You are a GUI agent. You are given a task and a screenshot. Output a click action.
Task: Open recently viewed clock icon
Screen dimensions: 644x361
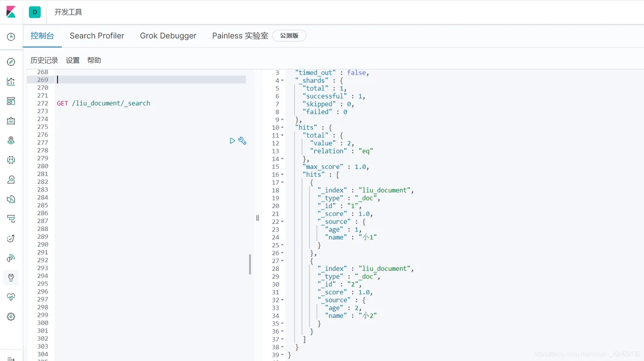[11, 37]
